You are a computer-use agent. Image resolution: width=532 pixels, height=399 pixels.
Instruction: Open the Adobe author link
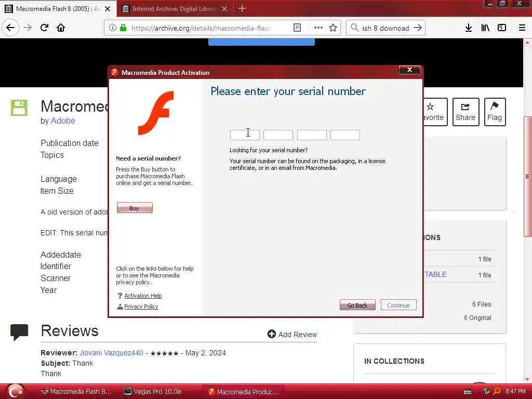point(63,121)
